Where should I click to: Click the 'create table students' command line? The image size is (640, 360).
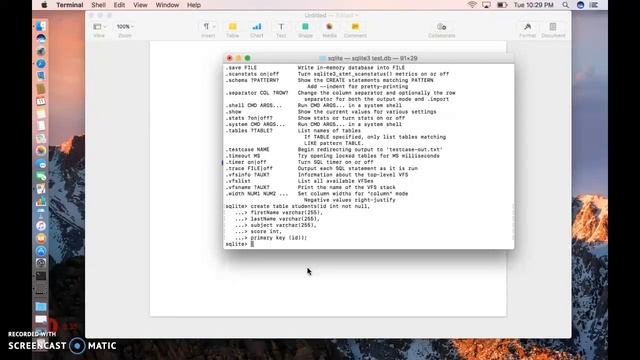298,206
